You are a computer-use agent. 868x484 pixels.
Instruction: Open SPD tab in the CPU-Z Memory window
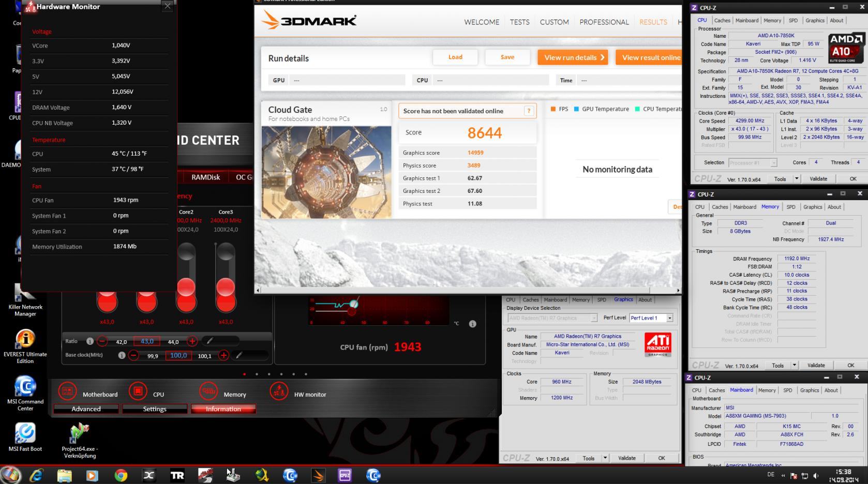pyautogui.click(x=791, y=207)
